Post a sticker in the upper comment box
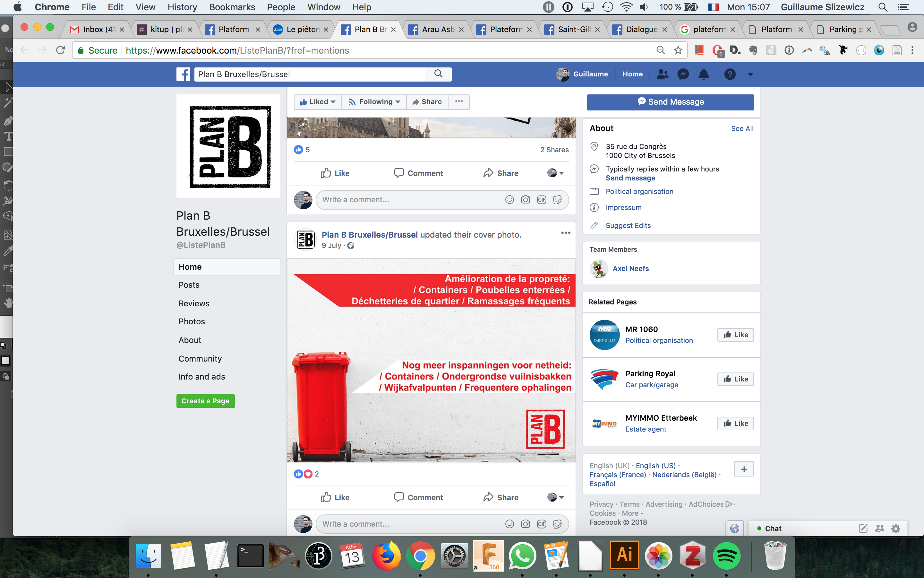Viewport: 924px width, 578px height. (x=557, y=199)
